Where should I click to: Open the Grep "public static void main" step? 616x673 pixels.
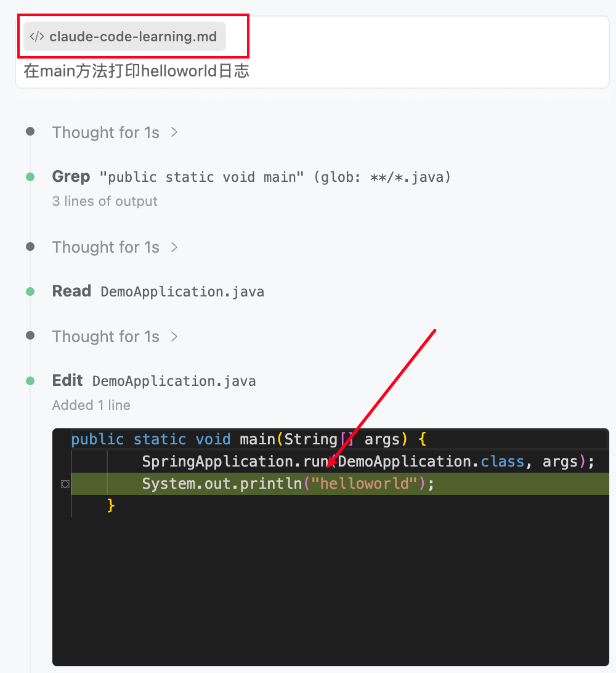pos(251,177)
